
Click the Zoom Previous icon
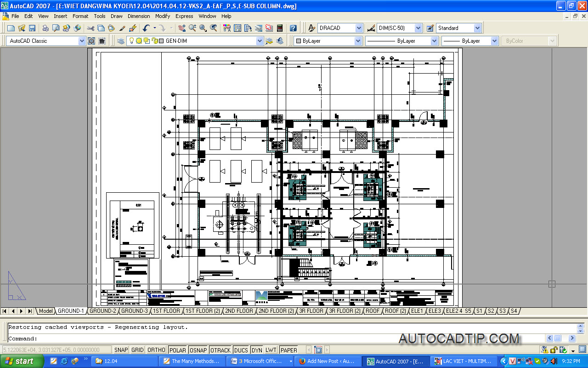pyautogui.click(x=214, y=28)
